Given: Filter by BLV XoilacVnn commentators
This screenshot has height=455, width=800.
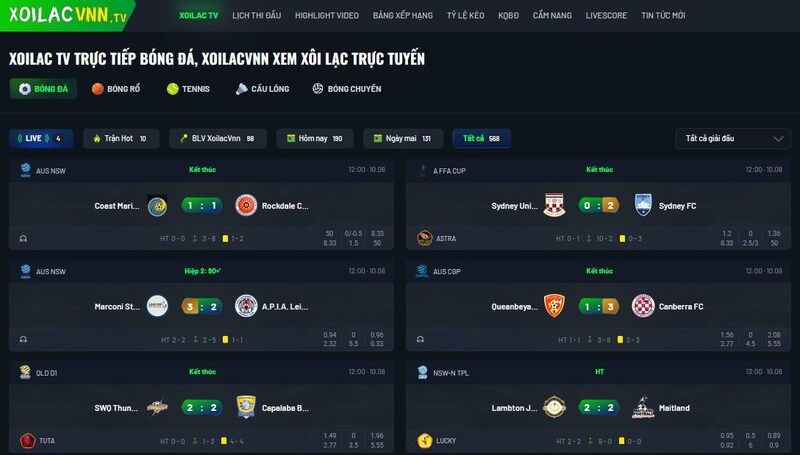Looking at the screenshot, I should point(218,138).
